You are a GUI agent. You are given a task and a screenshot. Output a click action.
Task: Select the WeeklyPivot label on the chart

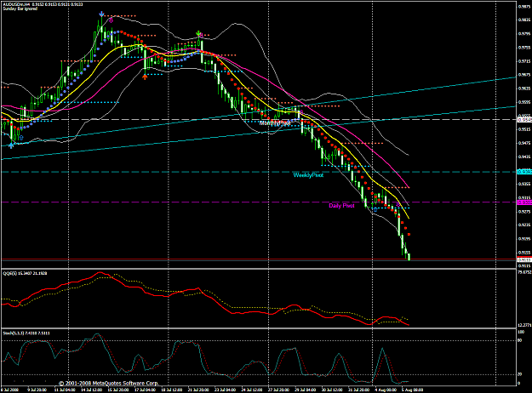(x=308, y=175)
